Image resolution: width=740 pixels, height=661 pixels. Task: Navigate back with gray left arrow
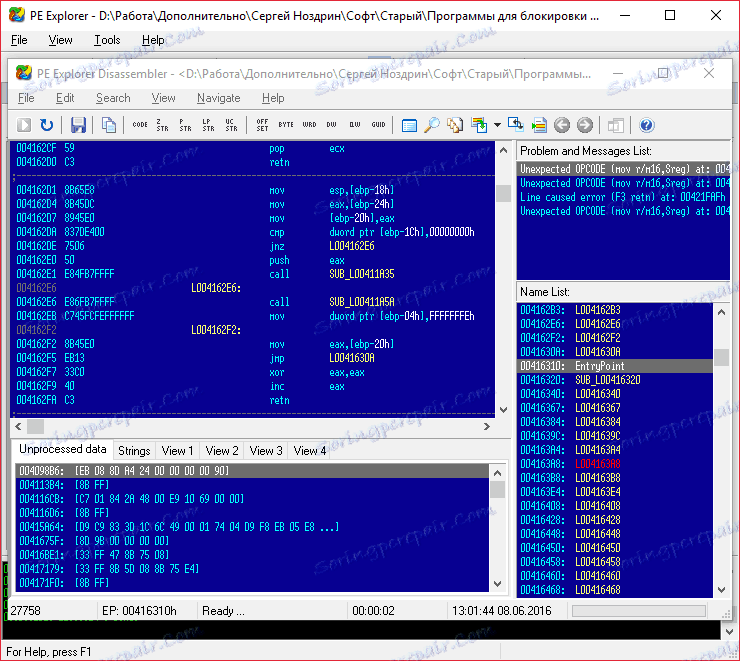point(562,125)
